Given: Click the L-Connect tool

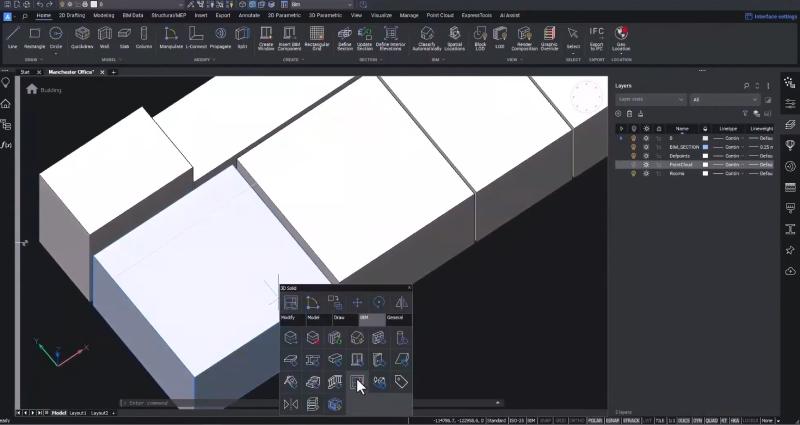Looking at the screenshot, I should pyautogui.click(x=196, y=38).
